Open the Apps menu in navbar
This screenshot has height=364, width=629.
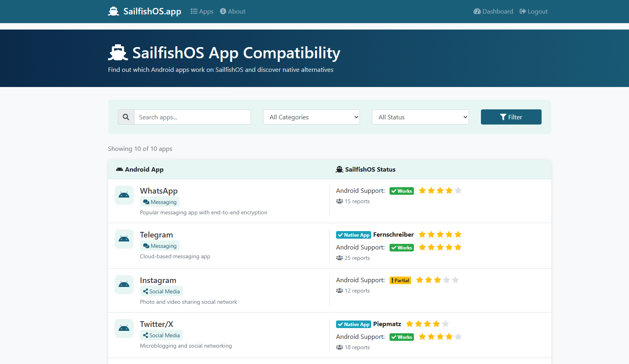click(x=202, y=12)
